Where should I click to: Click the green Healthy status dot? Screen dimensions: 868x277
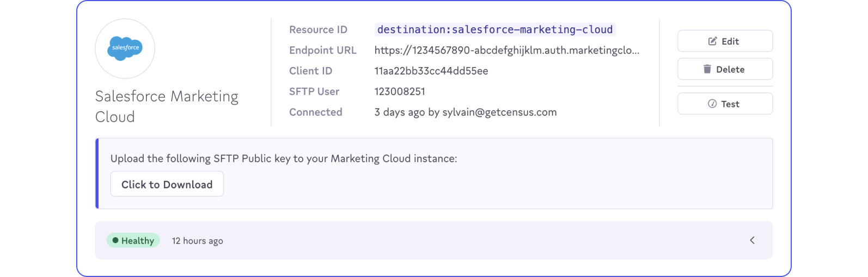click(115, 240)
